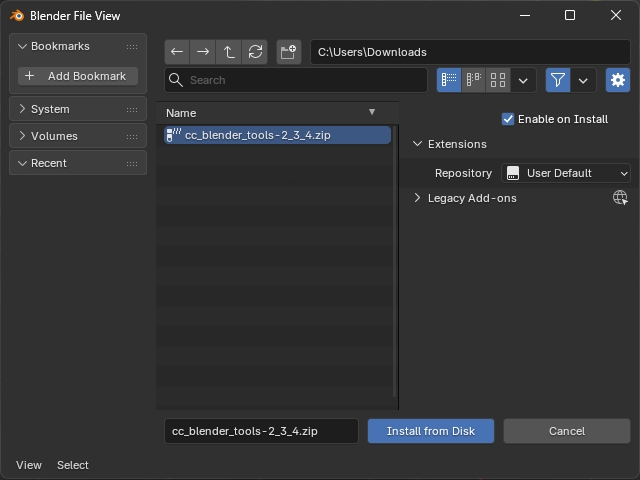Click the Volumes panel drag grip
The height and width of the screenshot is (480, 640).
tap(132, 136)
